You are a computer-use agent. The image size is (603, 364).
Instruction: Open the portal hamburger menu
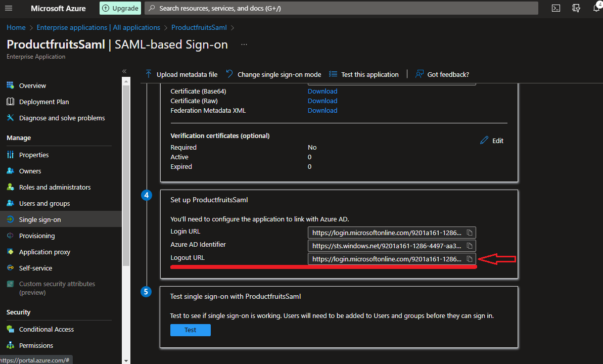pyautogui.click(x=9, y=8)
